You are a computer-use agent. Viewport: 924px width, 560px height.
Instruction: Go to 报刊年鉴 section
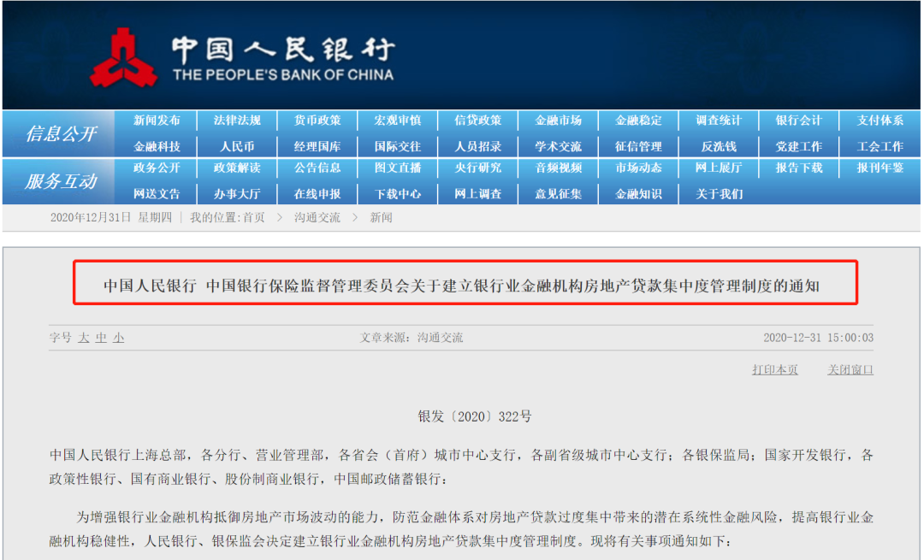pyautogui.click(x=880, y=168)
